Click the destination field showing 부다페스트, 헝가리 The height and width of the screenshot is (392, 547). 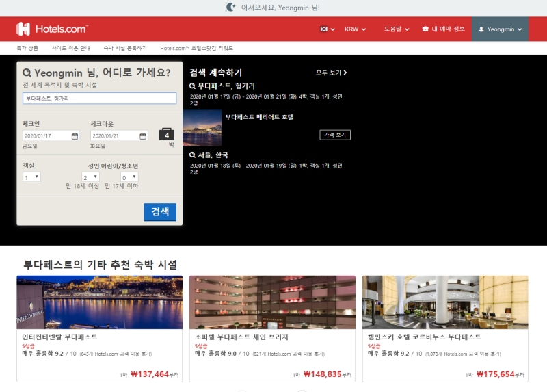tap(99, 99)
